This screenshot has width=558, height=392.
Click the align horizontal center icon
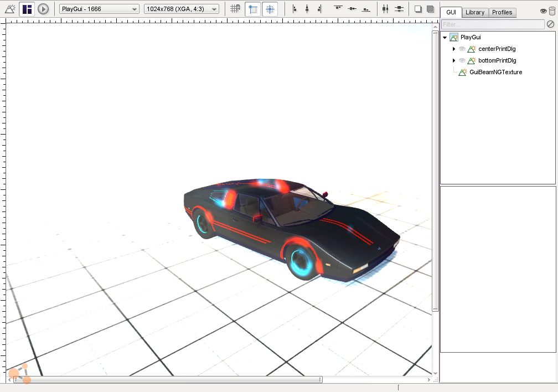tap(307, 9)
